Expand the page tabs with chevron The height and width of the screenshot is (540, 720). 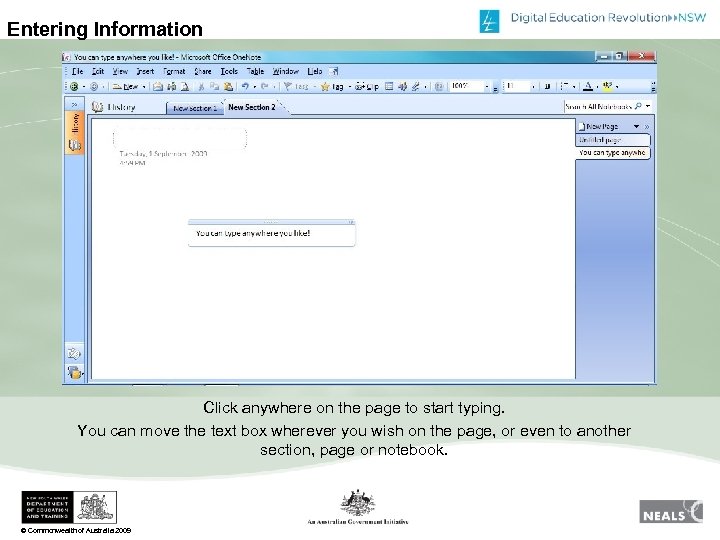[x=647, y=126]
